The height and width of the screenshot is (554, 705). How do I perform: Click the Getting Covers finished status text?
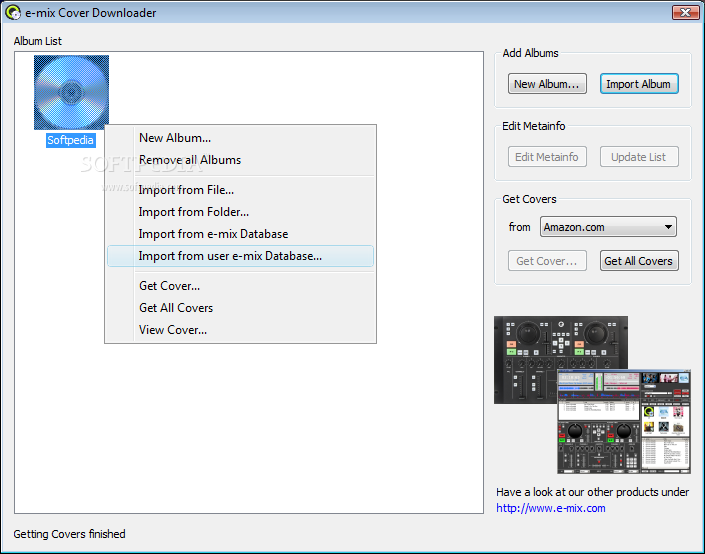point(69,534)
